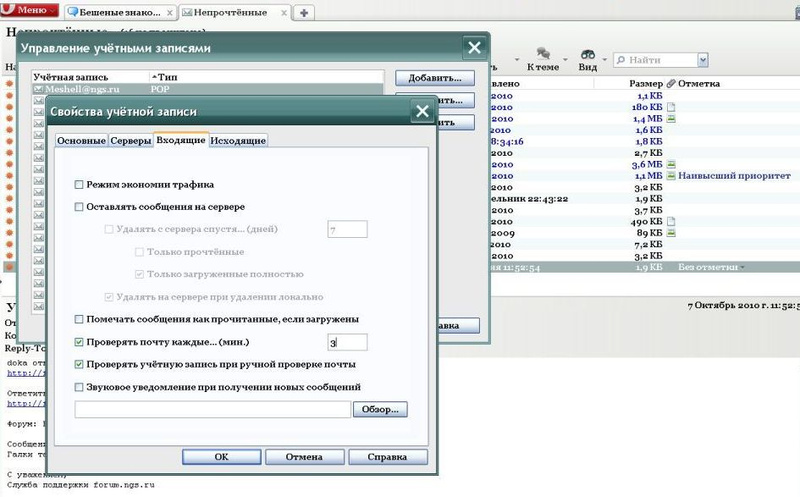
Task: Switch to the Серверы tab
Action: coord(131,140)
